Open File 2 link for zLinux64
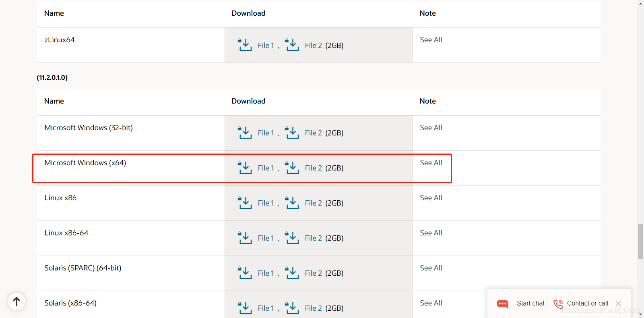The height and width of the screenshot is (318, 644). (x=313, y=46)
